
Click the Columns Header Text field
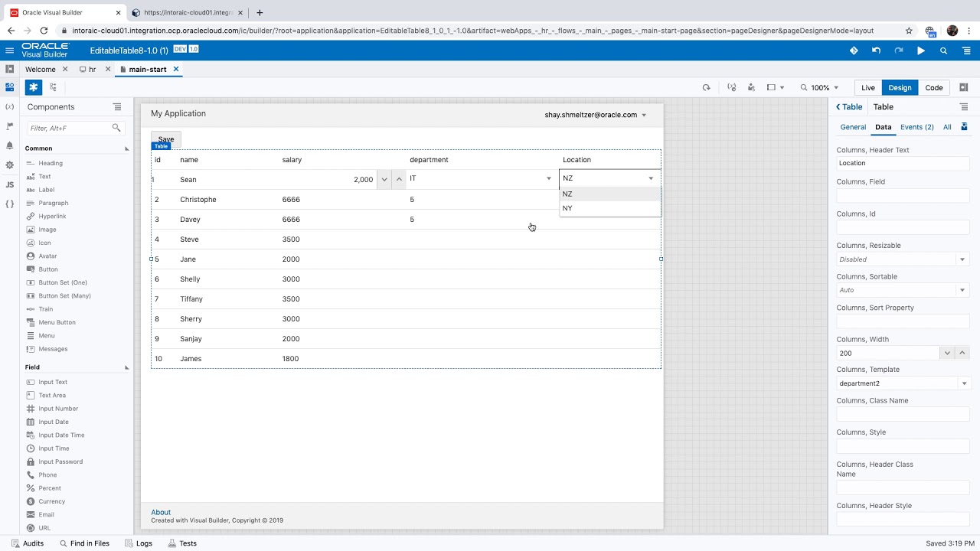tap(903, 163)
